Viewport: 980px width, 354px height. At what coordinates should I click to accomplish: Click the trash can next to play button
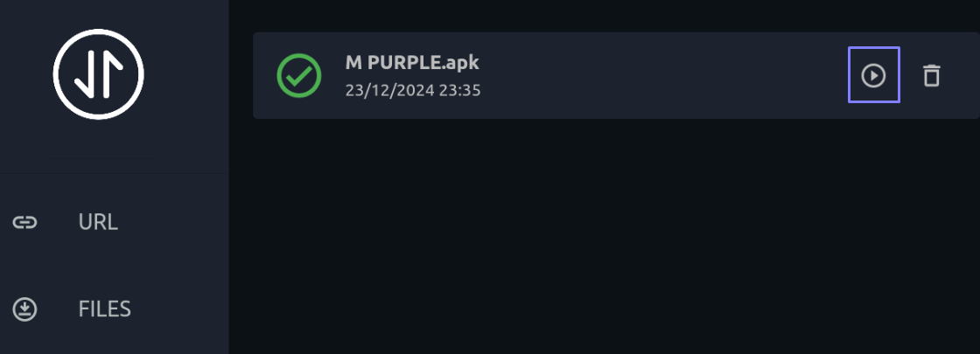[931, 75]
